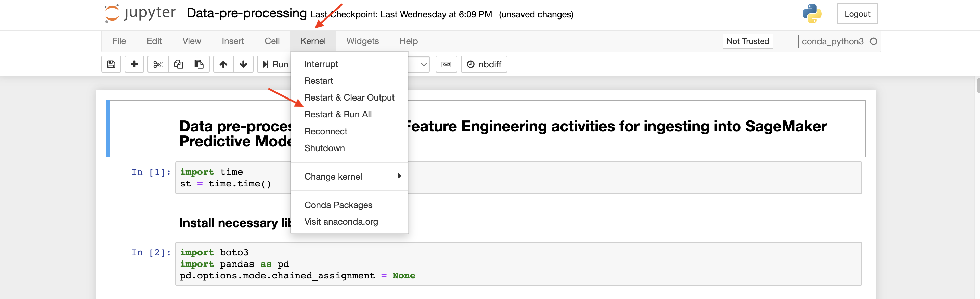Click into the import boto3 code cell
The image size is (980, 299).
(x=518, y=264)
